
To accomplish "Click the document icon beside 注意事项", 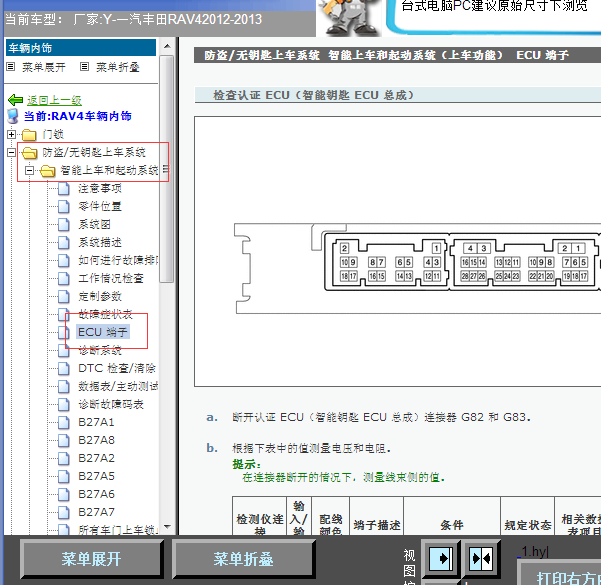I will (64, 189).
